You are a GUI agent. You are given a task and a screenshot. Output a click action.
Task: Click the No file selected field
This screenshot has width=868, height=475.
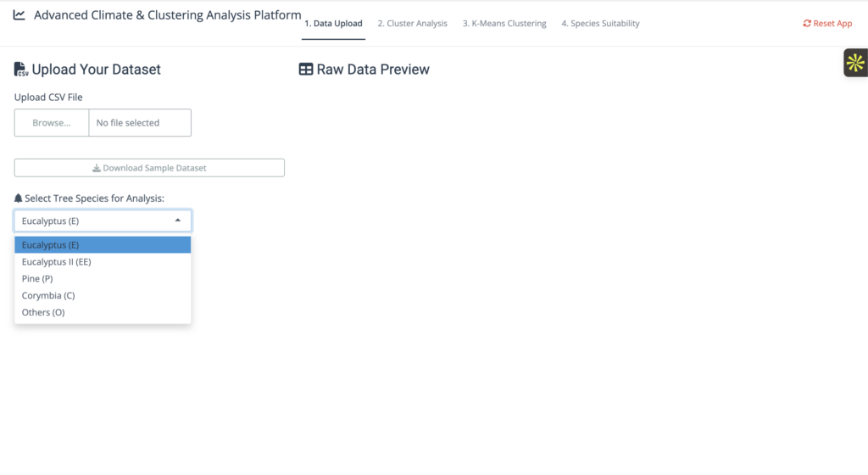coord(140,123)
